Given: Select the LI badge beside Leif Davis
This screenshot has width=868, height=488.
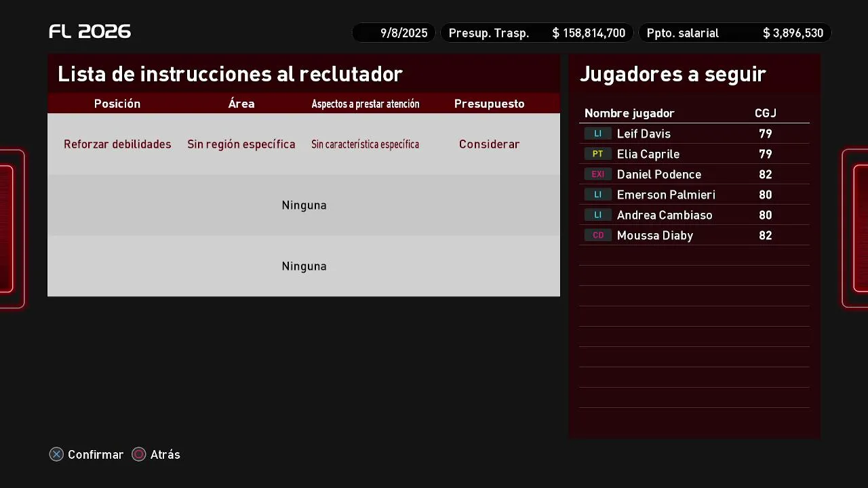Looking at the screenshot, I should coord(597,134).
